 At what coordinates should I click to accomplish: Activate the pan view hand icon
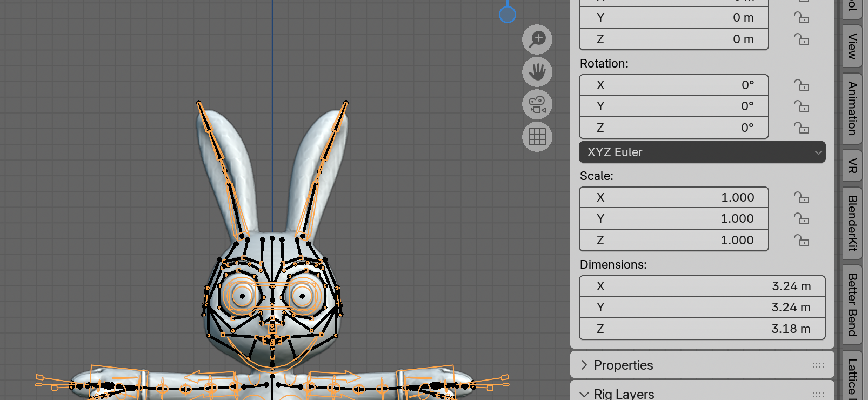(537, 72)
